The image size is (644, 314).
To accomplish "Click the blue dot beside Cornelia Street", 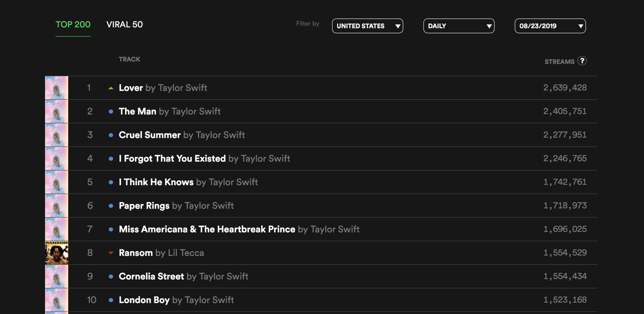I will click(x=111, y=277).
